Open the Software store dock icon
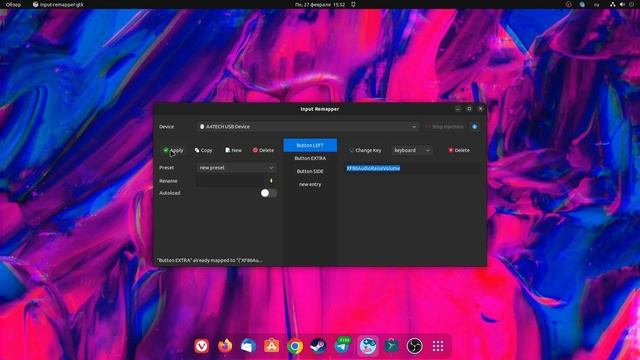Screen dimensions: 640x360 tap(271, 346)
